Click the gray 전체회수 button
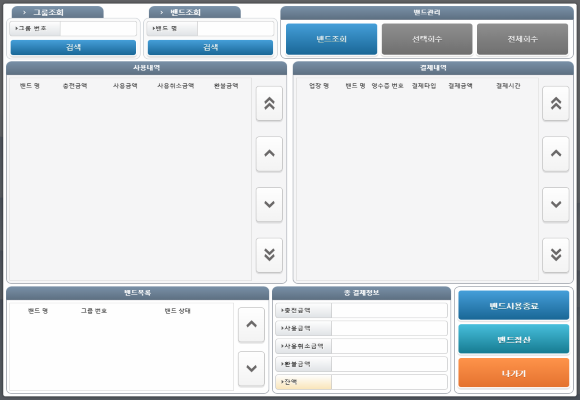The image size is (580, 400). [522, 39]
